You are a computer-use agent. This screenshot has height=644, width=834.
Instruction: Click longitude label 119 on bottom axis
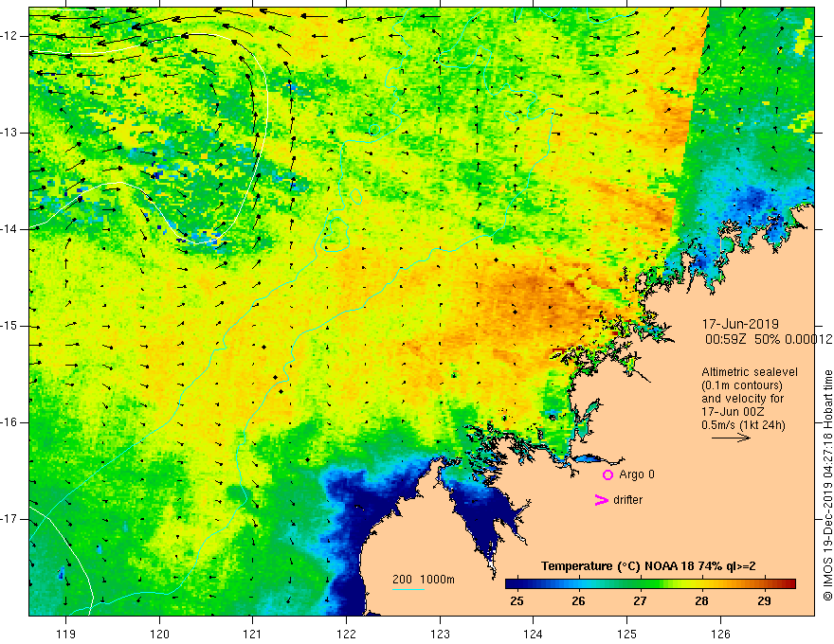[66, 634]
